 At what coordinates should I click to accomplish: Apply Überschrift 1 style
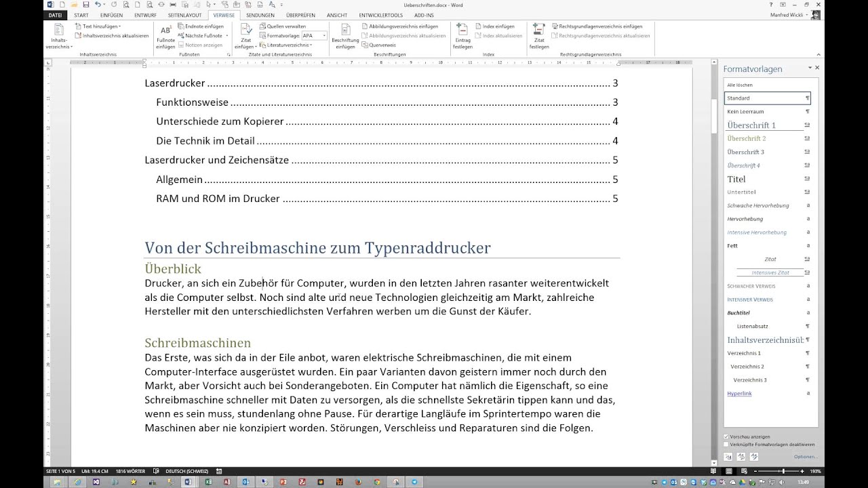click(768, 125)
